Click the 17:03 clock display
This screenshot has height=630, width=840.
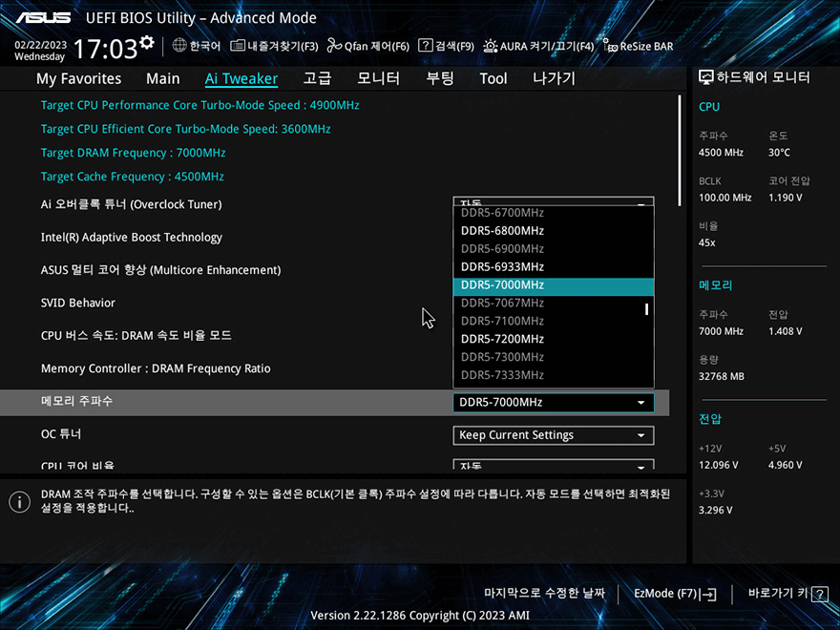coord(105,49)
